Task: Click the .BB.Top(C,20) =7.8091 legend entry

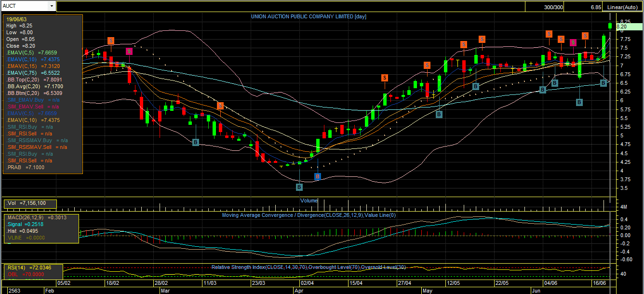Action: (34, 80)
